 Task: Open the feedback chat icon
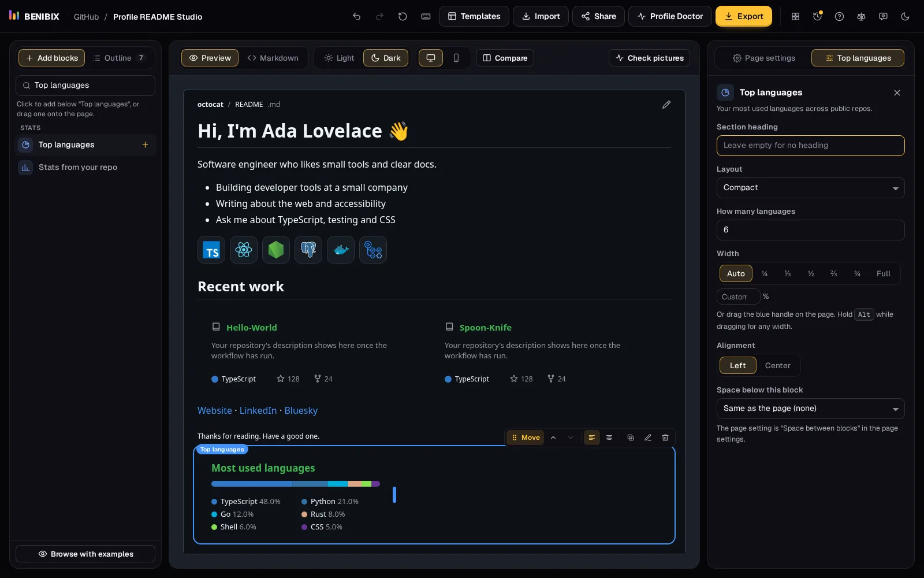883,16
